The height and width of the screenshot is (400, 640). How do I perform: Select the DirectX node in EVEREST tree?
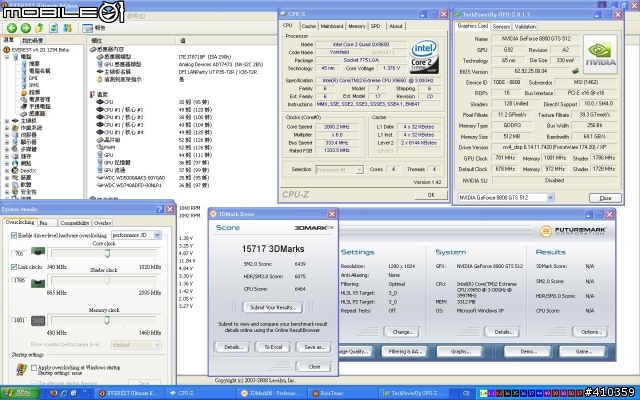[x=28, y=171]
